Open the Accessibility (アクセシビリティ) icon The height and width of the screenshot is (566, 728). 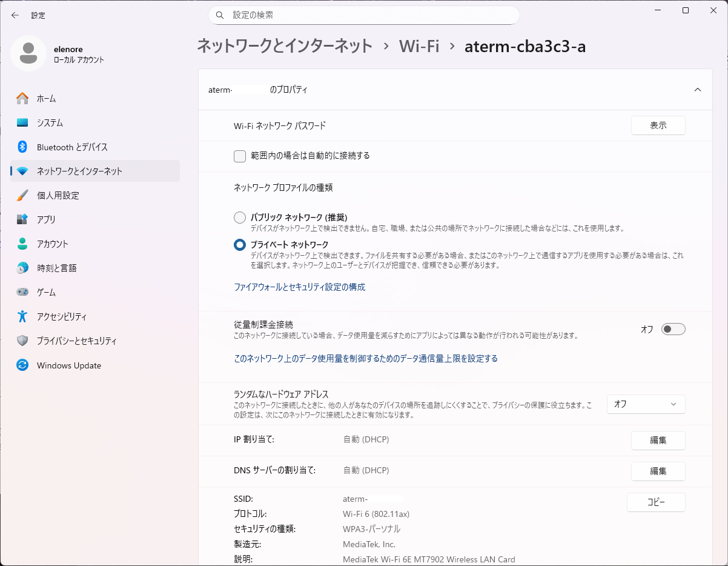pyautogui.click(x=22, y=316)
